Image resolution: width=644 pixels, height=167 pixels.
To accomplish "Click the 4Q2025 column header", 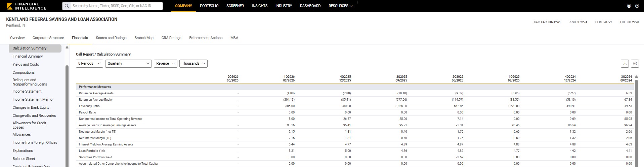I will (x=345, y=78).
